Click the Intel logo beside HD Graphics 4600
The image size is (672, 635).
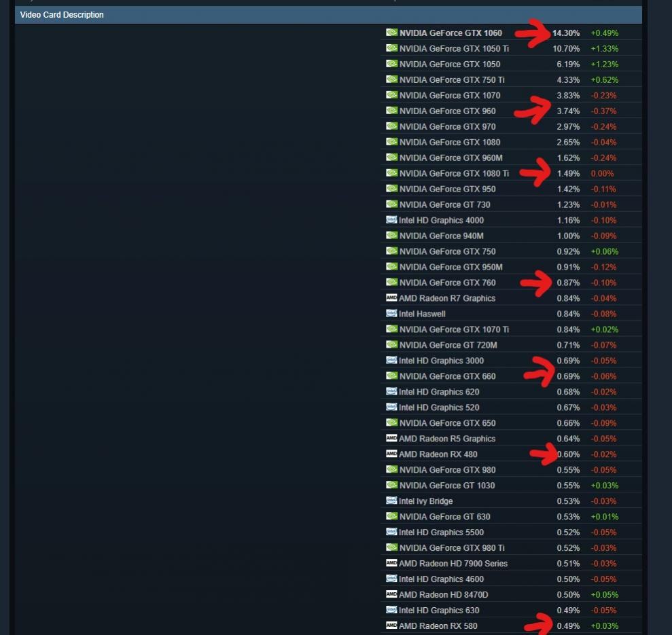pos(391,579)
